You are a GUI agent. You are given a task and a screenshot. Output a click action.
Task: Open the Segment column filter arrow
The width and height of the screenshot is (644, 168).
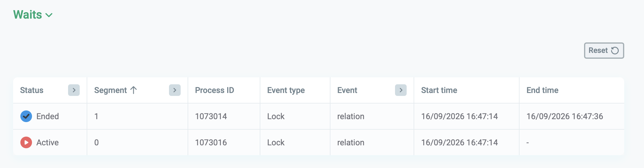click(175, 90)
